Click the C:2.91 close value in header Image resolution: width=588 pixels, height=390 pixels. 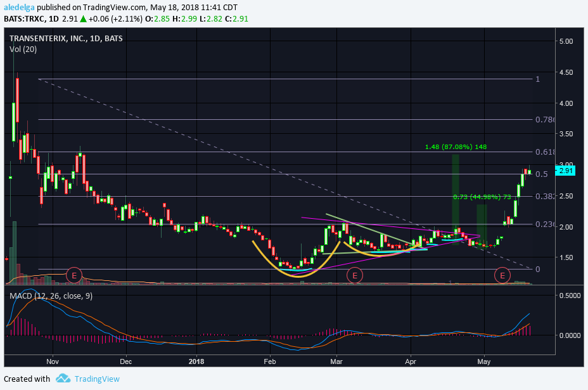236,19
